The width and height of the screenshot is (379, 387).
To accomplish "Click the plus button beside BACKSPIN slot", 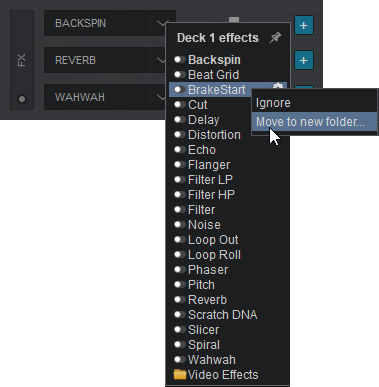I will click(304, 25).
